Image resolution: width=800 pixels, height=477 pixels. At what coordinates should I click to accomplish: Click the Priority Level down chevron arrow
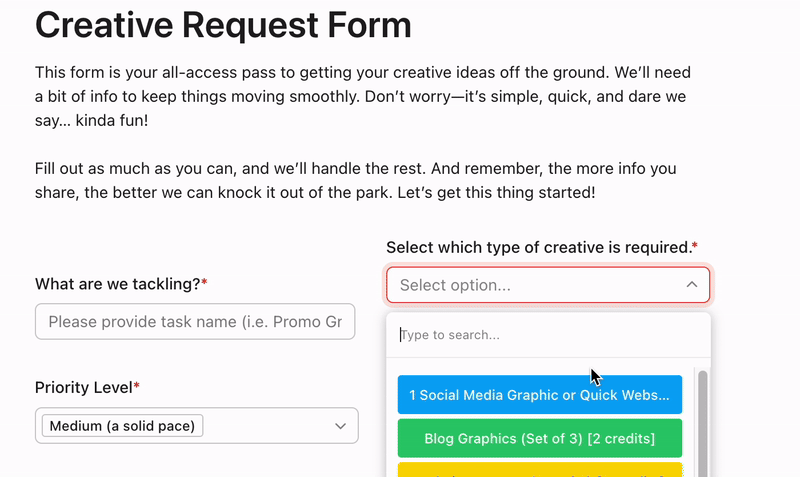[x=340, y=426]
